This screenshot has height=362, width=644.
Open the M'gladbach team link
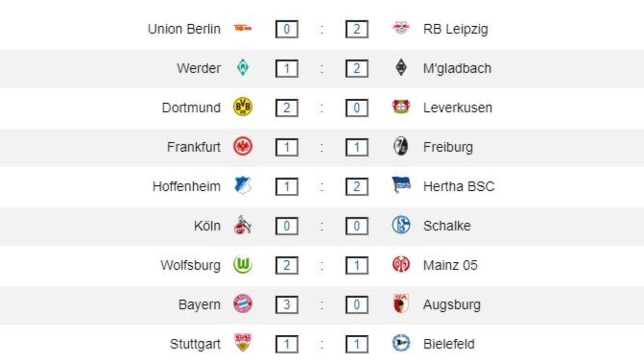coord(457,68)
